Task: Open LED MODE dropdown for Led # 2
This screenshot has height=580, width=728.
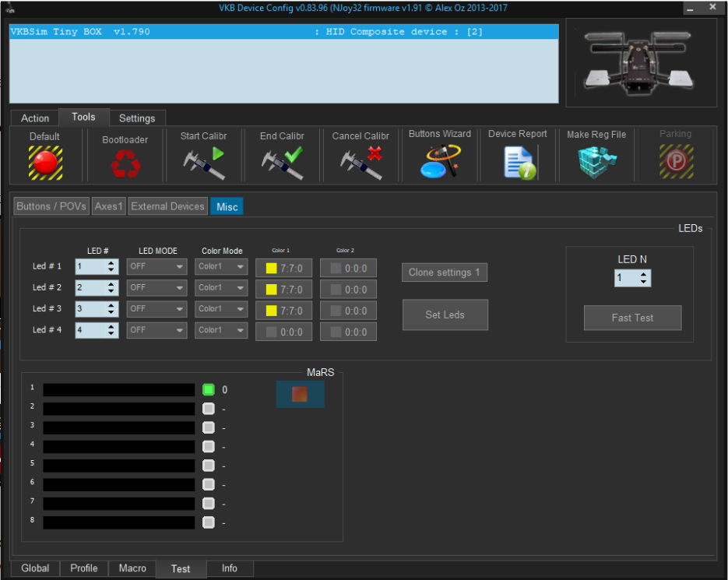Action: click(157, 288)
